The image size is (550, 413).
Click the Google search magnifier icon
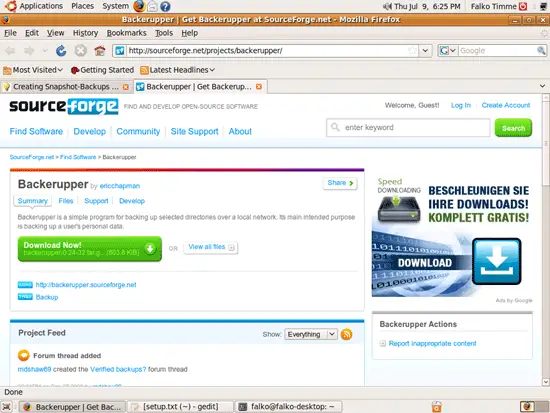[541, 51]
